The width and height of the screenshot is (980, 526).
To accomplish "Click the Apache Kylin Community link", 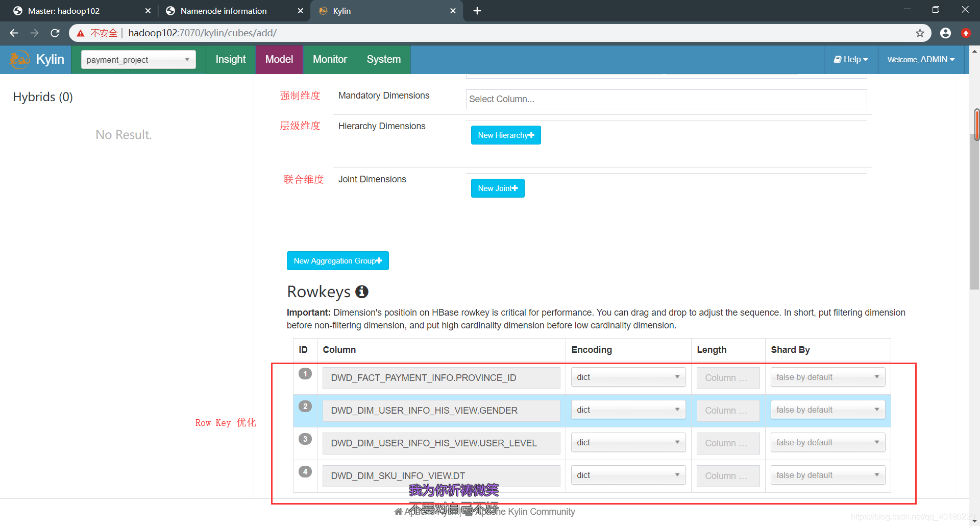I will pos(525,512).
